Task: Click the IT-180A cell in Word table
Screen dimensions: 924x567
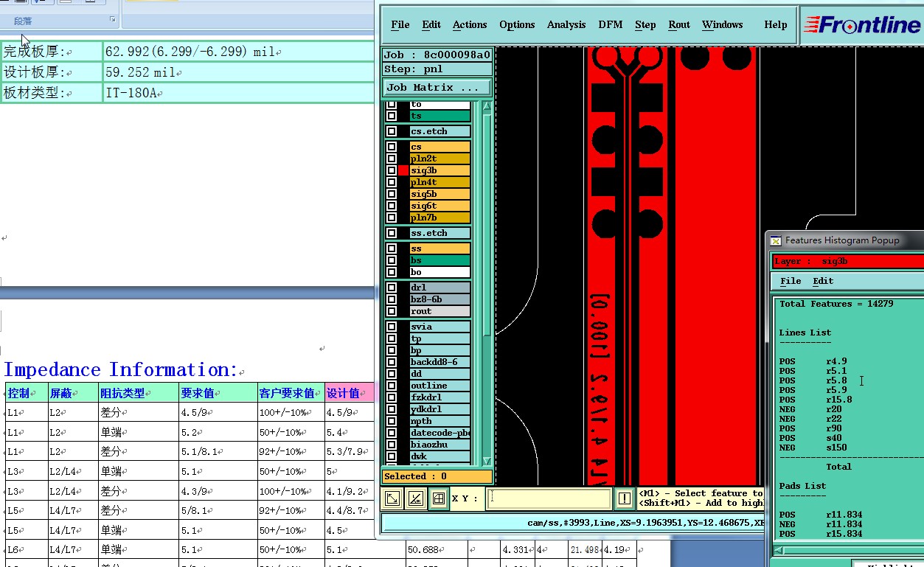Action: tap(239, 93)
